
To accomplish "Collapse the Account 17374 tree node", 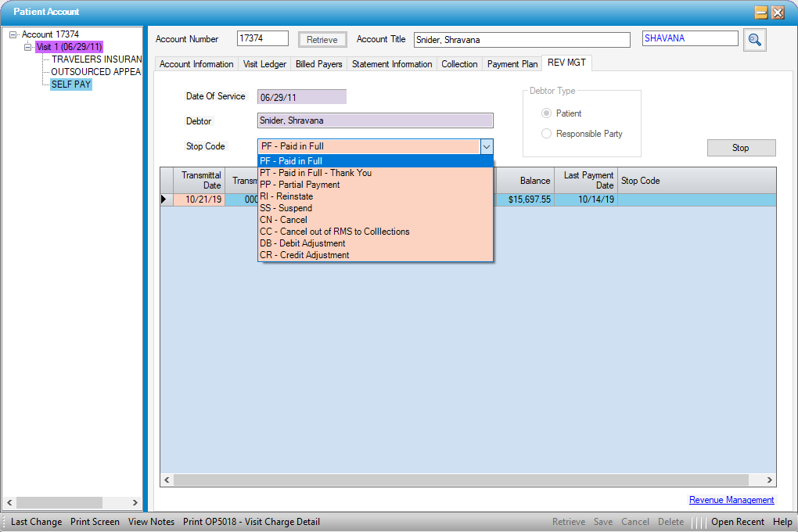I will tap(13, 34).
